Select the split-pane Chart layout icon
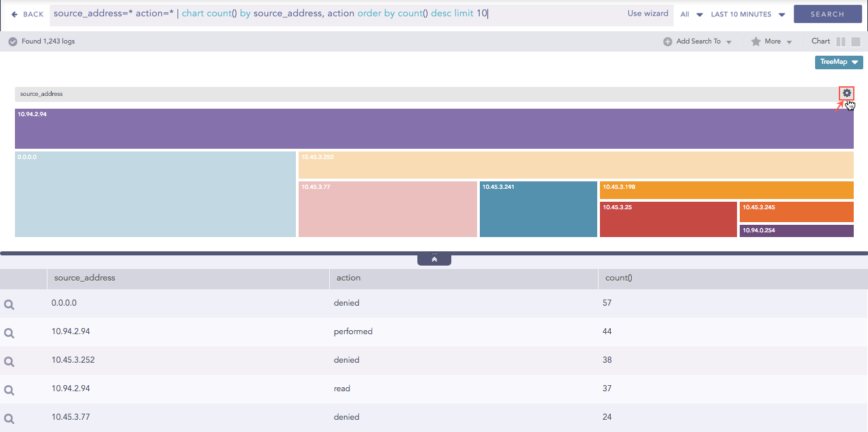This screenshot has width=868, height=432. click(842, 41)
